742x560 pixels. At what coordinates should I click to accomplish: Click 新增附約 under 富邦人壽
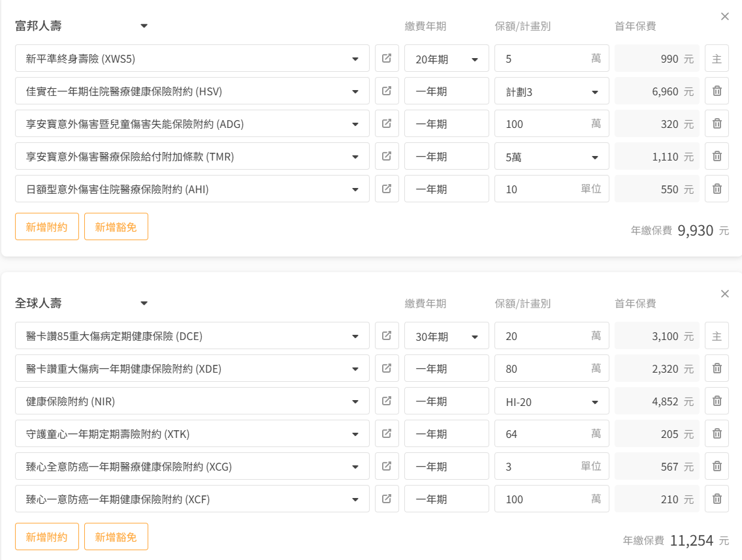click(47, 226)
